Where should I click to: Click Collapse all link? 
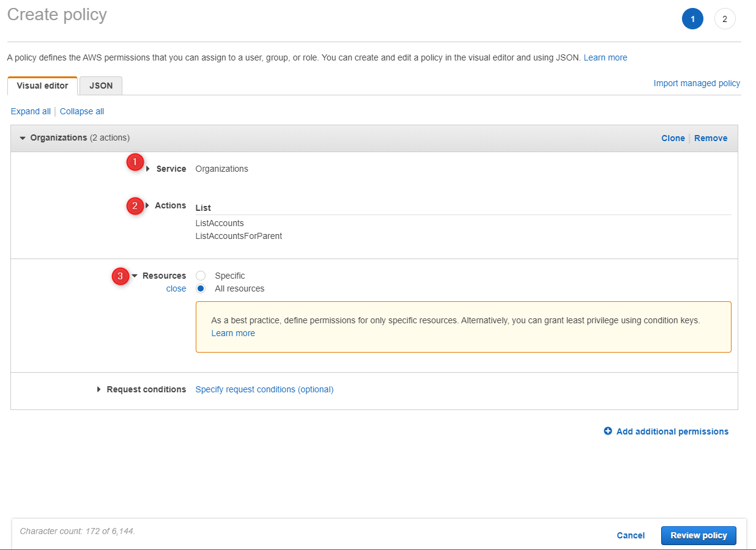pos(82,111)
